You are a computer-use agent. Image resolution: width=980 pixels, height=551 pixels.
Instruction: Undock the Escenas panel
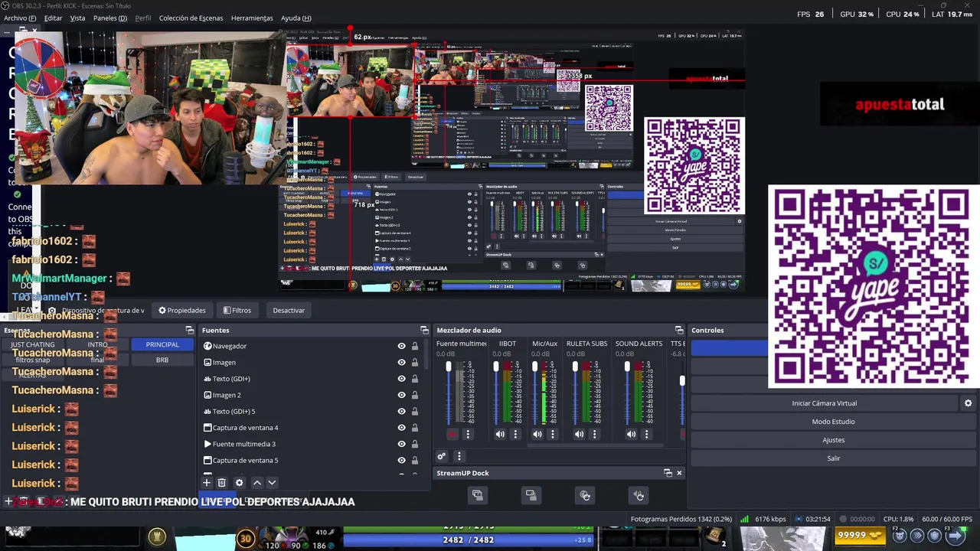click(190, 331)
